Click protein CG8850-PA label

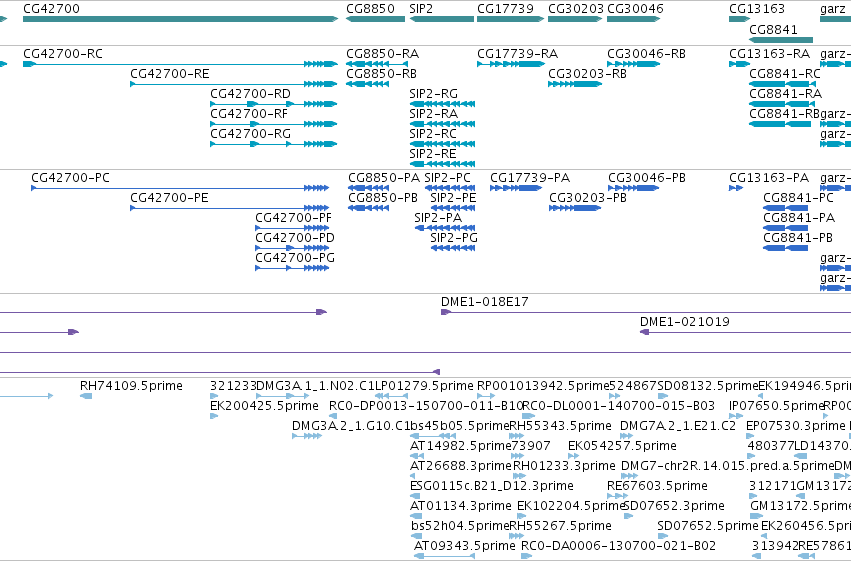click(x=384, y=178)
